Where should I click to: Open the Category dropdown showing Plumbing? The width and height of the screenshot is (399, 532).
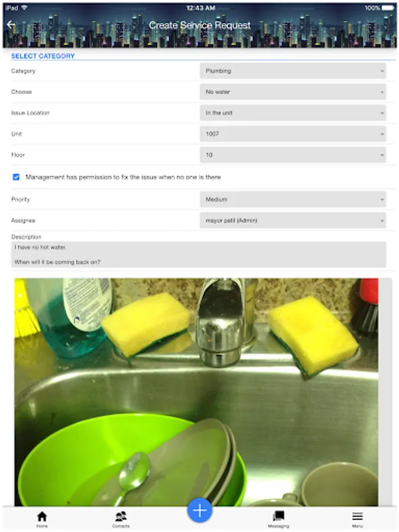[x=293, y=71]
